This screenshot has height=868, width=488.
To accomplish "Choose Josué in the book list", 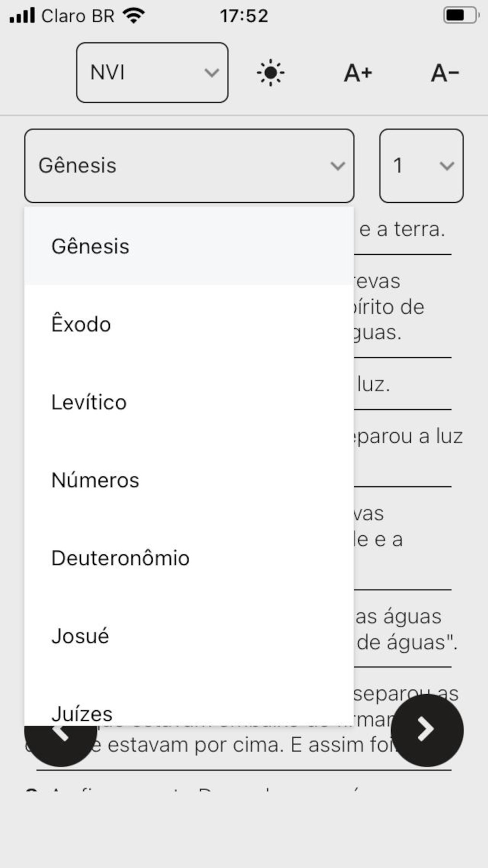I will point(81,636).
